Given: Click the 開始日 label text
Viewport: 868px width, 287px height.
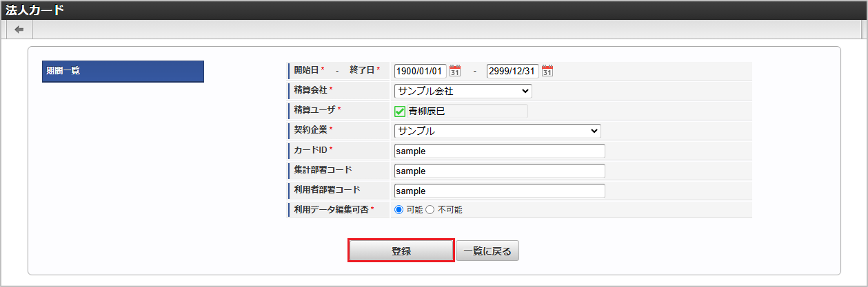Looking at the screenshot, I should (306, 70).
